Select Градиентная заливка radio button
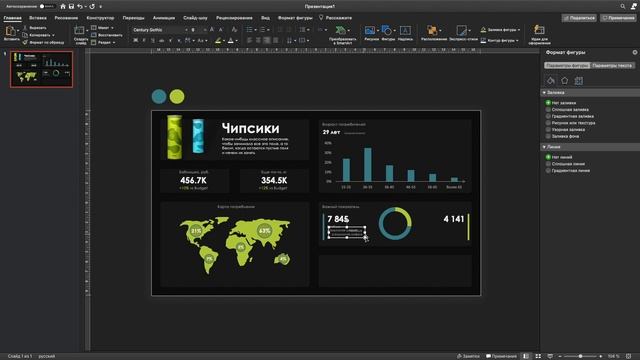Image resolution: width=640 pixels, height=360 pixels. [x=548, y=116]
